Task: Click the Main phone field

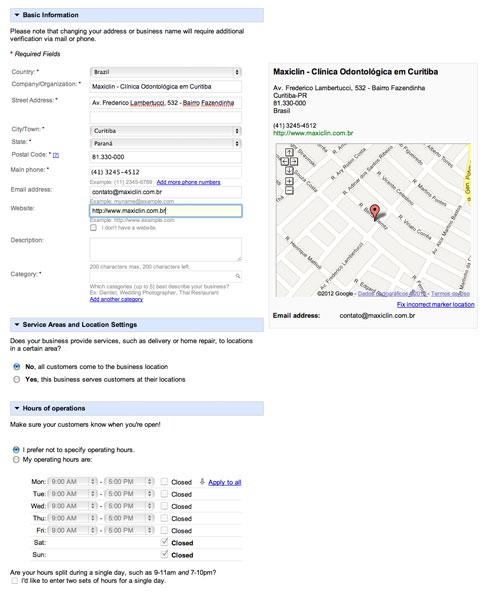Action: [166, 172]
